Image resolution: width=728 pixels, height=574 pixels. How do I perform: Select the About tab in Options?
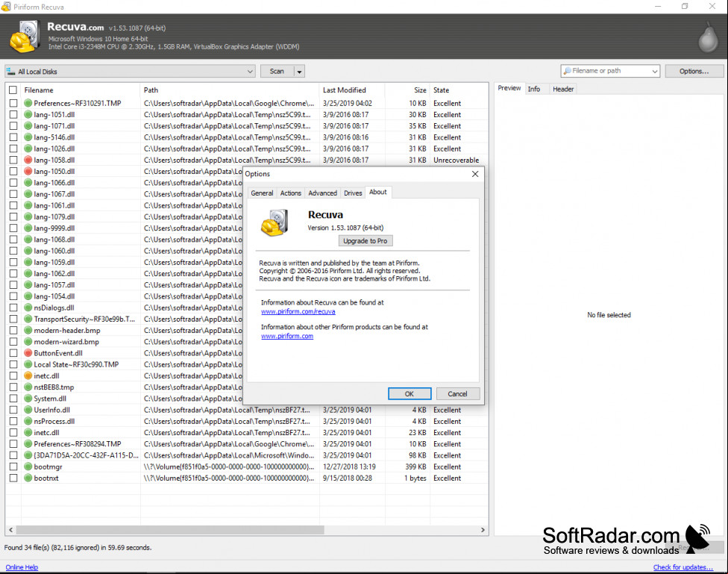tap(378, 192)
